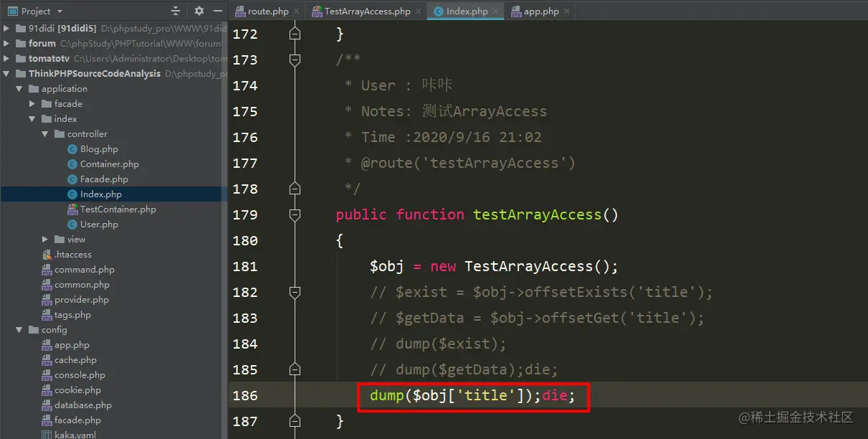Expand the 91didi project root
Screen dimensions: 868x439
tap(6, 29)
